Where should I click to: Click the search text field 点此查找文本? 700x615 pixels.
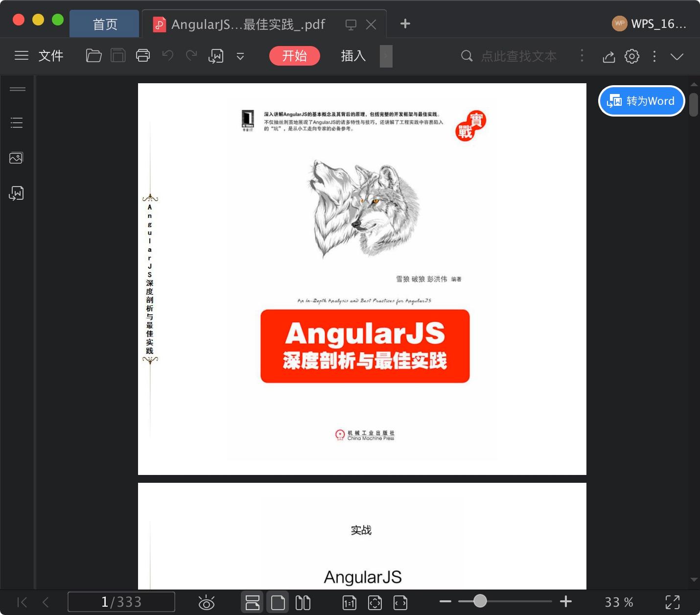[518, 56]
